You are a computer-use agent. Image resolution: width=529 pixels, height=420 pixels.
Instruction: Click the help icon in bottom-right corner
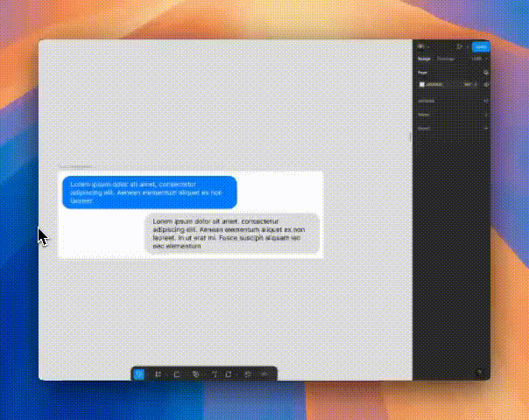[479, 373]
